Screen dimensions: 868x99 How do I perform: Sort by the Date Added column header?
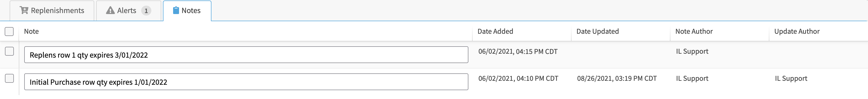click(495, 32)
